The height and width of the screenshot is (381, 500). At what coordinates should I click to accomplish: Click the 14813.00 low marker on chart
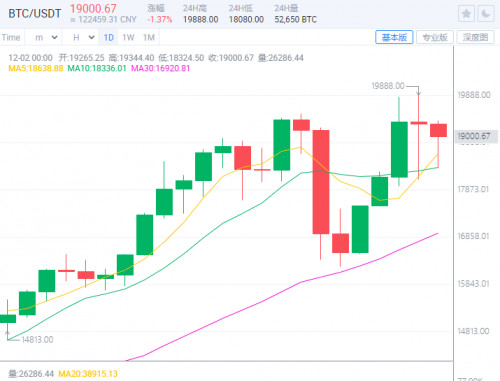click(x=37, y=340)
